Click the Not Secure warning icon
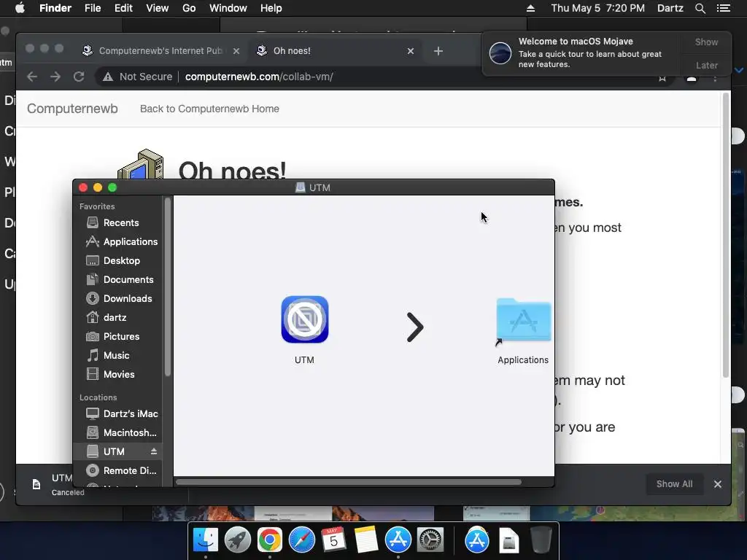 (108, 77)
